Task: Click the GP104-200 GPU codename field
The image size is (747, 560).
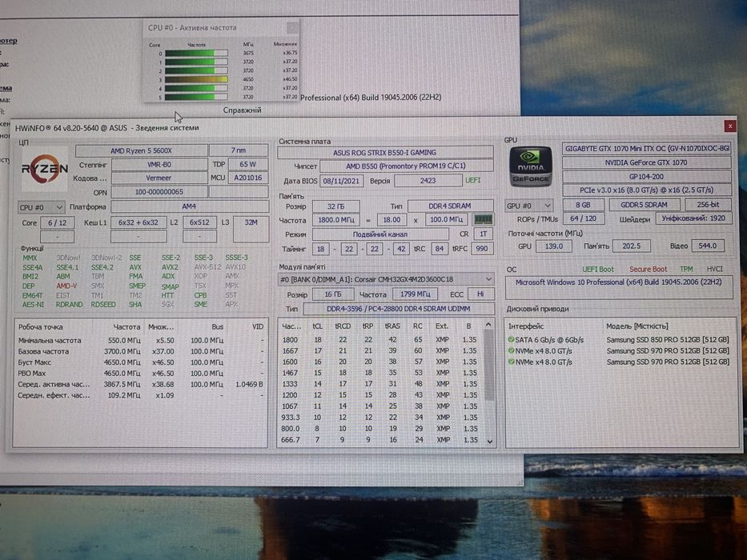Action: pos(646,177)
